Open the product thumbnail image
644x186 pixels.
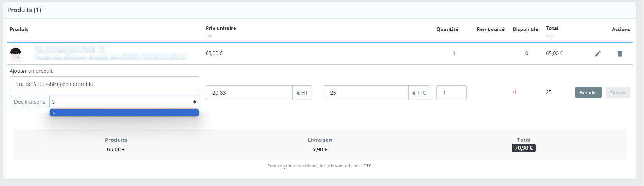click(x=16, y=54)
